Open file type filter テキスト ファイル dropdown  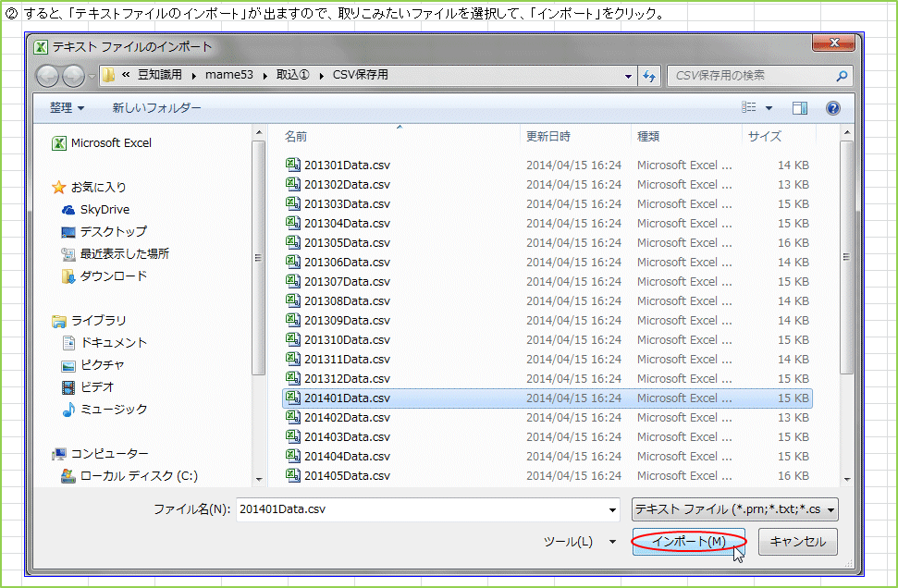tap(735, 509)
